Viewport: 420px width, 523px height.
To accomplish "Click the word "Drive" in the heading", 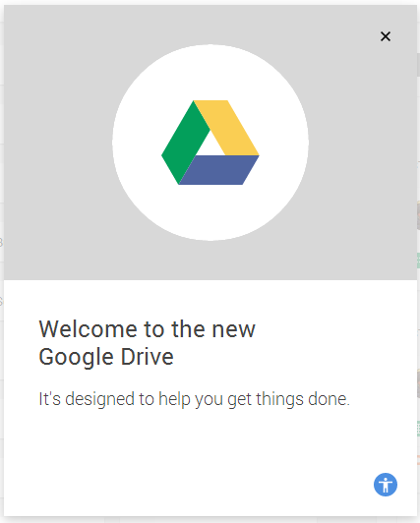I will [x=148, y=357].
